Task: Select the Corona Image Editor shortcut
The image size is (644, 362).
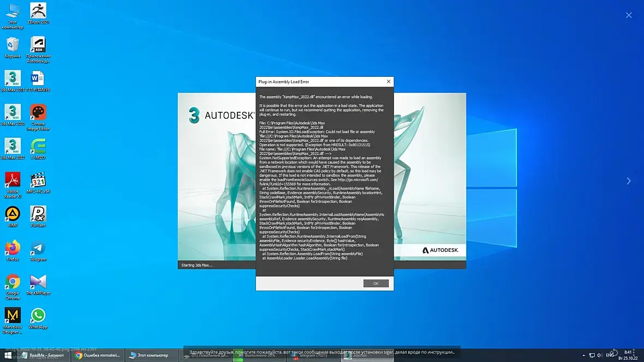Action: click(38, 117)
